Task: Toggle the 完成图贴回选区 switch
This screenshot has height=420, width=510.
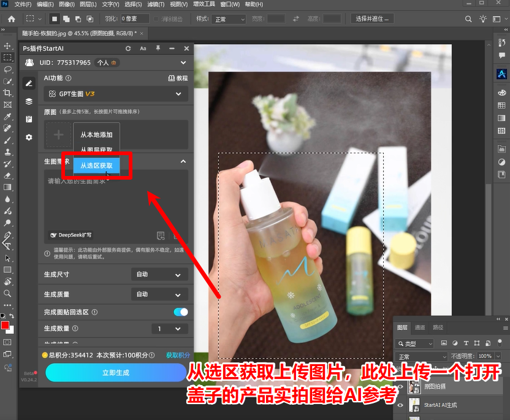Action: (x=181, y=312)
